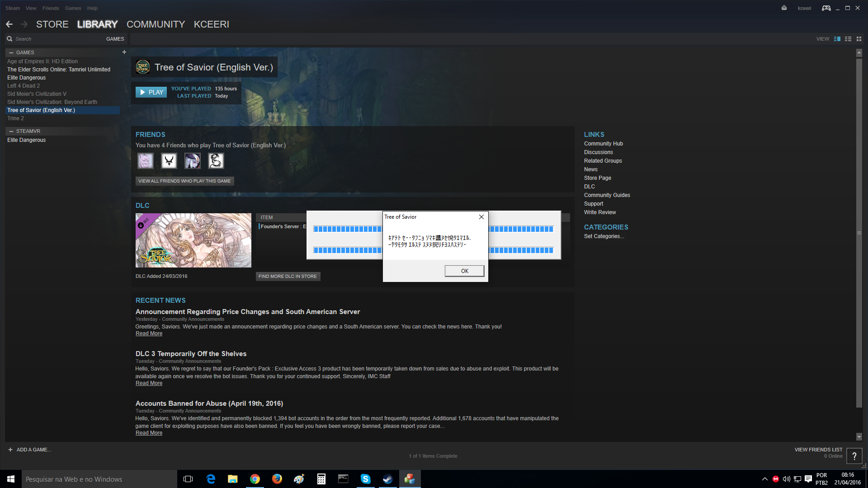Click the Steam taskbar icon

[387, 479]
